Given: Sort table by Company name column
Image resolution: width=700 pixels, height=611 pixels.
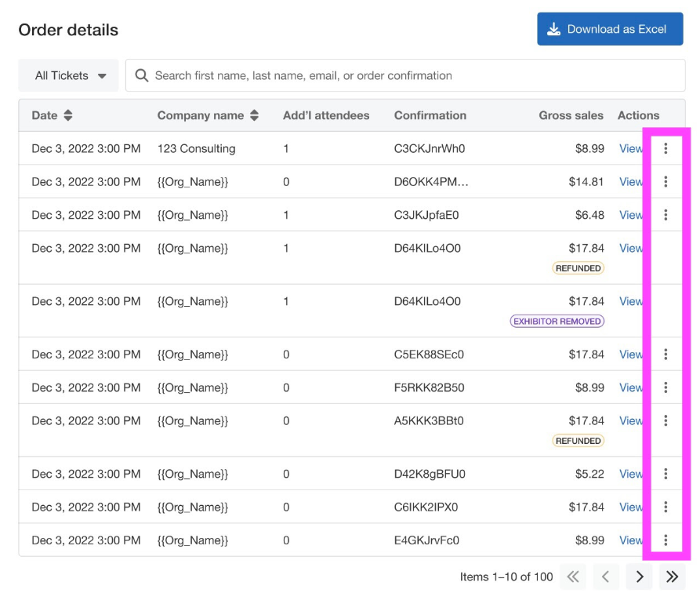Looking at the screenshot, I should pyautogui.click(x=254, y=115).
